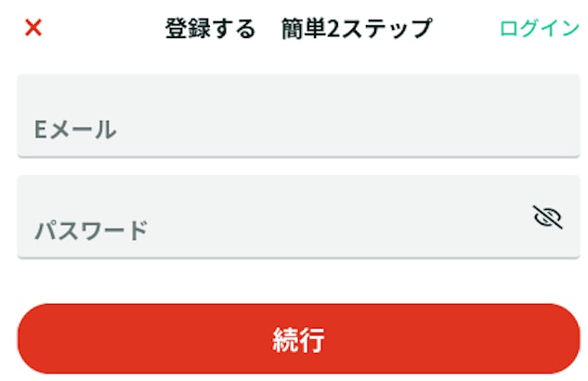Image resolution: width=588 pixels, height=381 pixels.
Task: Dismiss the sign-up screen via the X icon
Action: pos(33,28)
